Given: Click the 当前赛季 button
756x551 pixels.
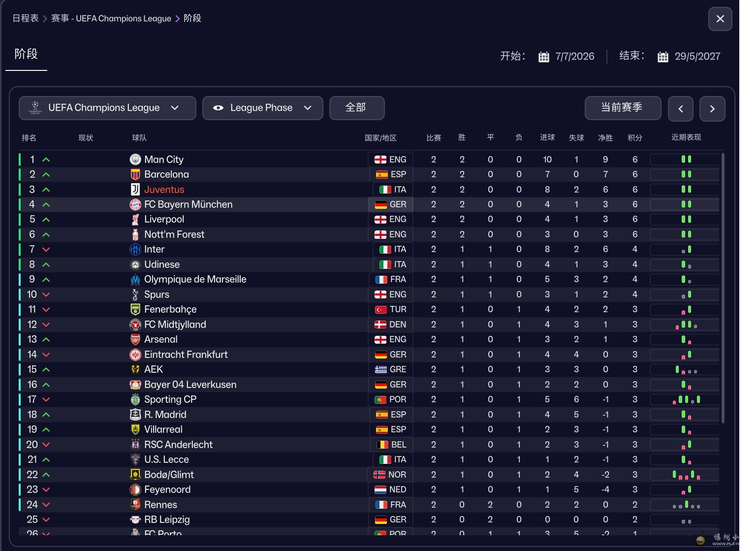Looking at the screenshot, I should [x=622, y=108].
